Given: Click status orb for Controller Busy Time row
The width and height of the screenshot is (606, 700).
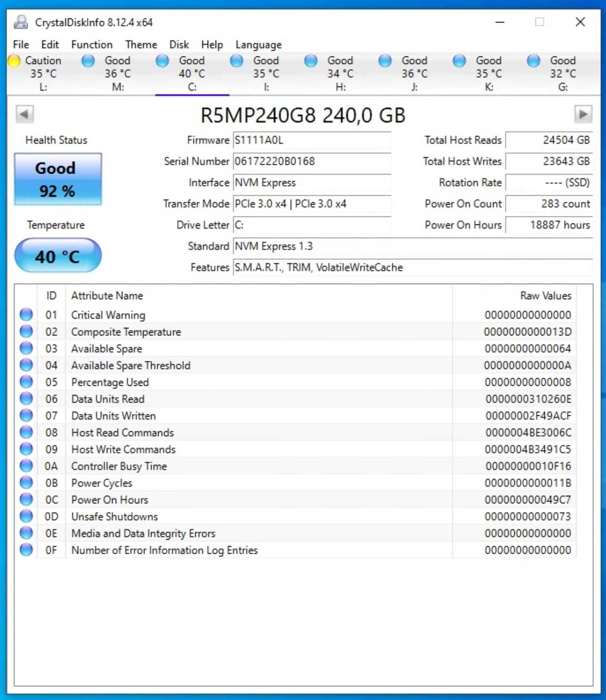Looking at the screenshot, I should pyautogui.click(x=26, y=466).
